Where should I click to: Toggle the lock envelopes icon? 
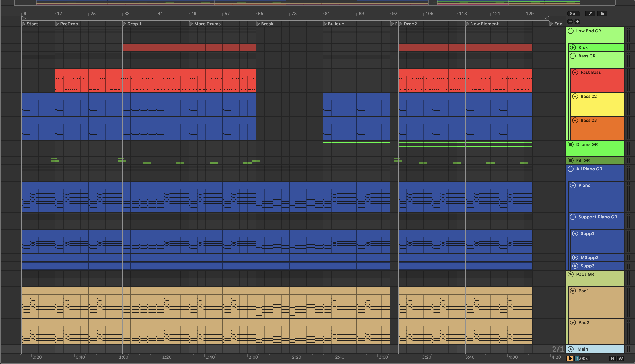point(602,14)
